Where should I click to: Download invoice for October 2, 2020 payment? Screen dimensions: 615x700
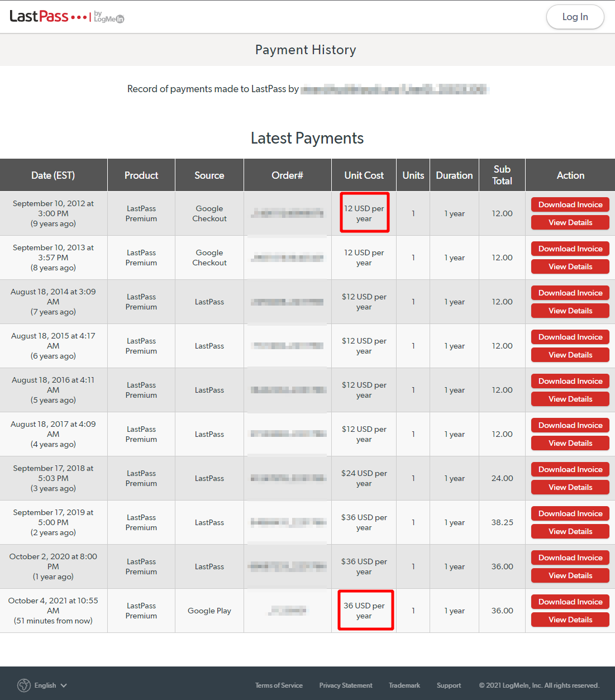coord(570,558)
